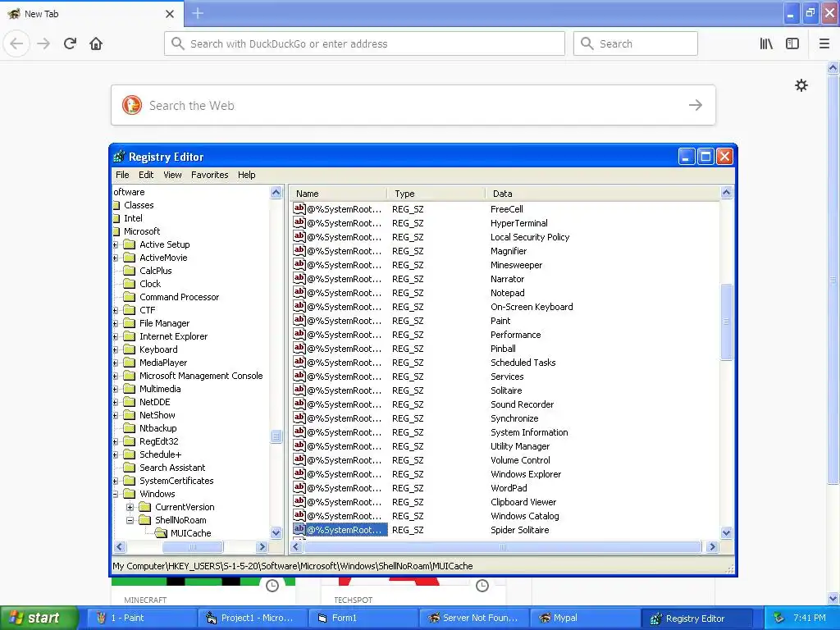
Task: Expand the CurrentVersion key
Action: (x=130, y=507)
